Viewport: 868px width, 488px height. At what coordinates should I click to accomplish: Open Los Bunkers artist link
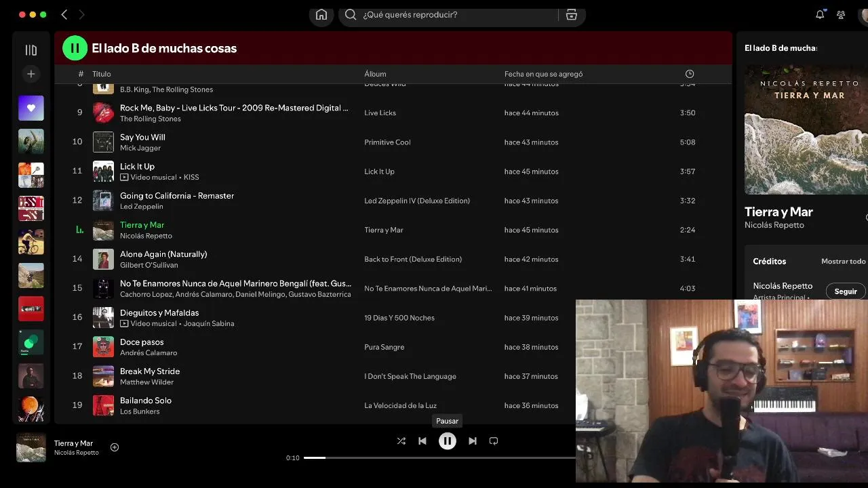[x=140, y=411]
